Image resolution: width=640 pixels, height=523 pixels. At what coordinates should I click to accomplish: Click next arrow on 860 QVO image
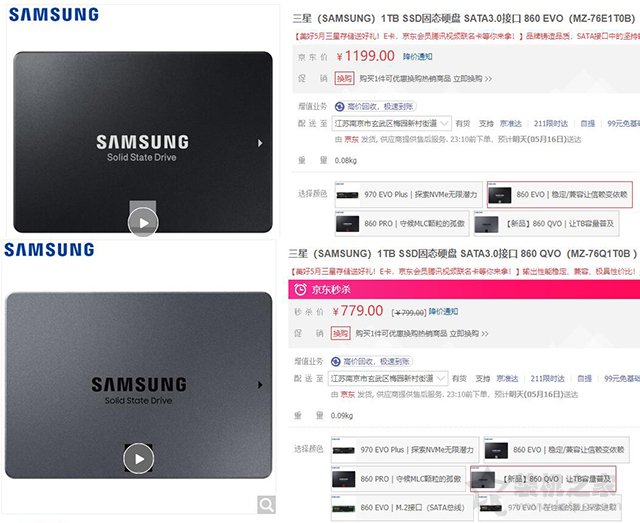pyautogui.click(x=260, y=385)
